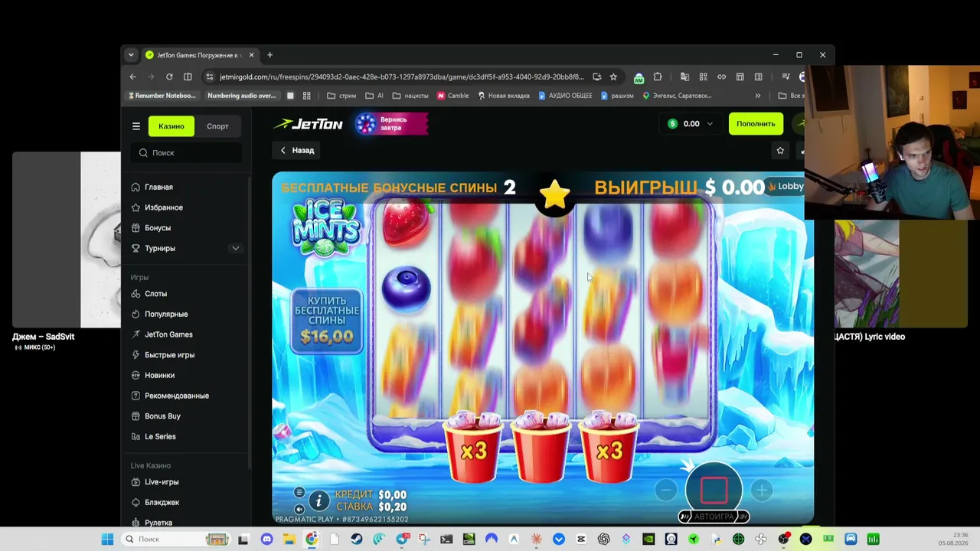Click the taskbar Поиск search box
This screenshot has width=980, height=551.
click(176, 540)
